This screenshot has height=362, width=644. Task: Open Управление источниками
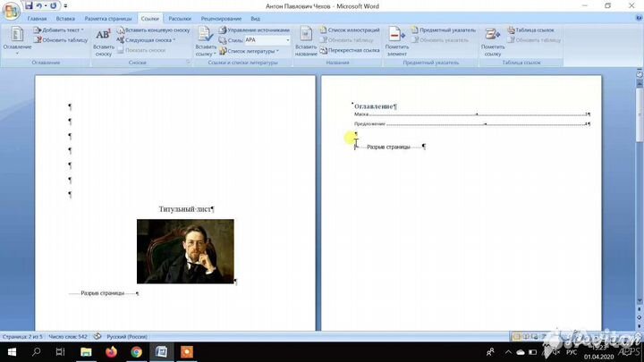pyautogui.click(x=254, y=30)
